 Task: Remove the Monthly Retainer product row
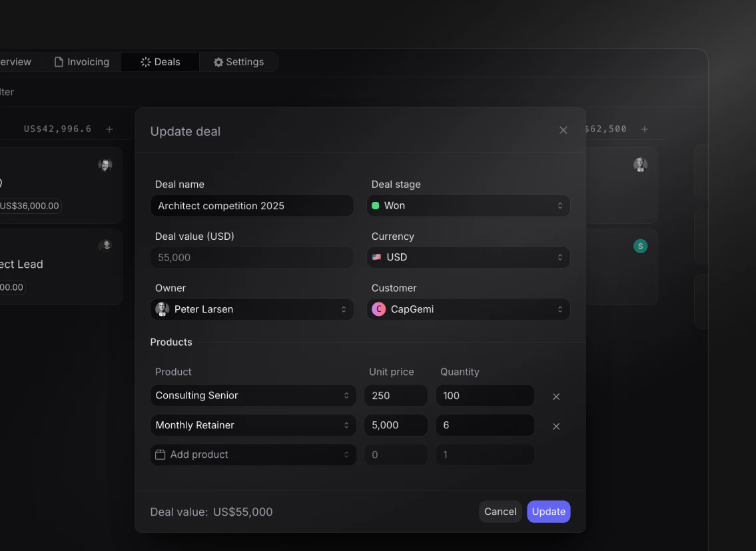(556, 426)
